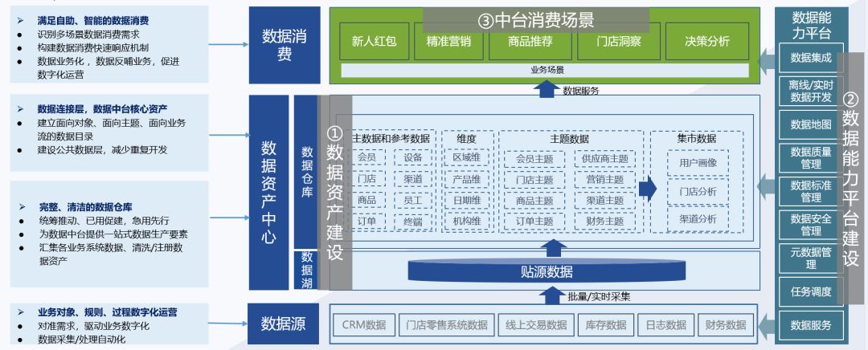Viewport: 868px width, 350px height.
Task: Select the 主题数据 group heading
Action: point(570,138)
